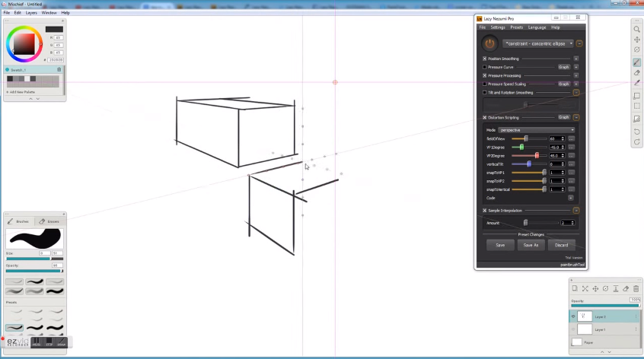Delete Swatch_1 palette with trash icon
The height and width of the screenshot is (359, 644).
59,70
